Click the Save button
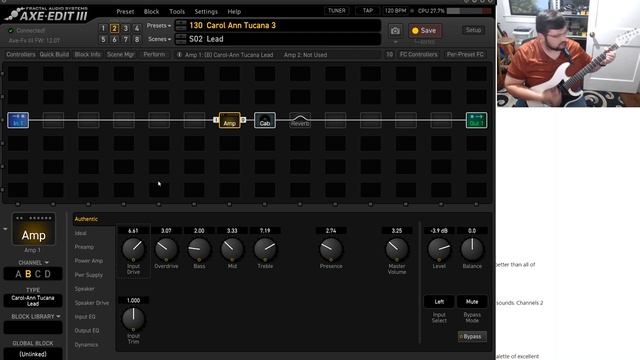The width and height of the screenshot is (640, 360). coord(425,31)
